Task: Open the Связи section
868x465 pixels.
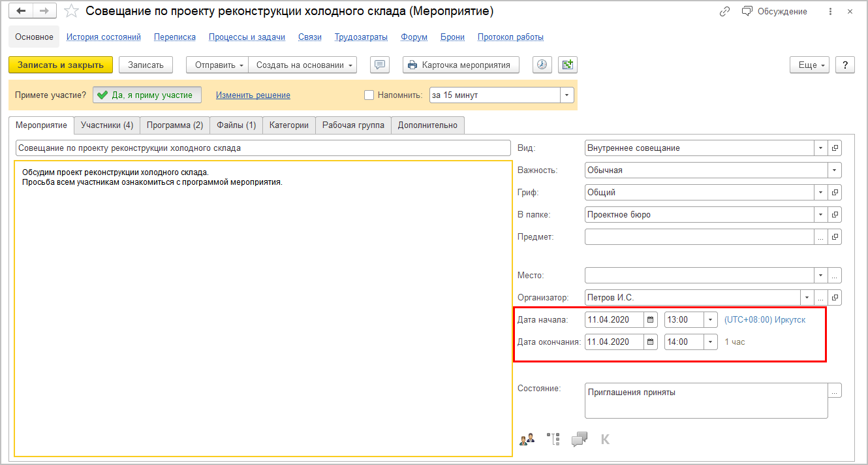Action: pyautogui.click(x=310, y=37)
